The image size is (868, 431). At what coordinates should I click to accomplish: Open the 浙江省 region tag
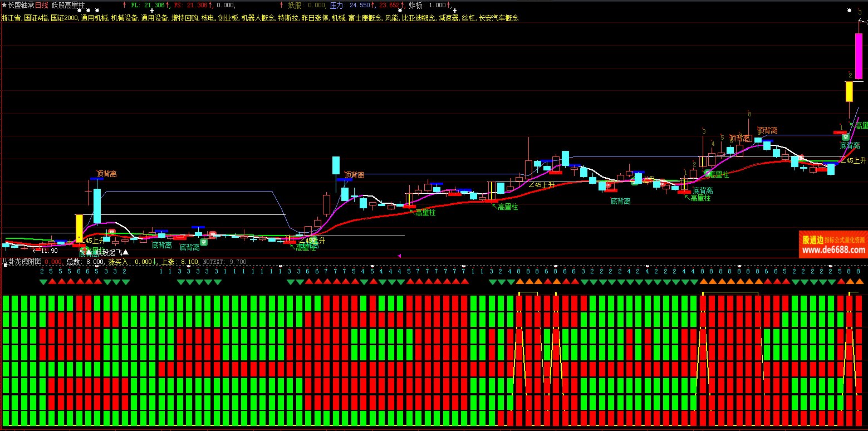pos(11,18)
